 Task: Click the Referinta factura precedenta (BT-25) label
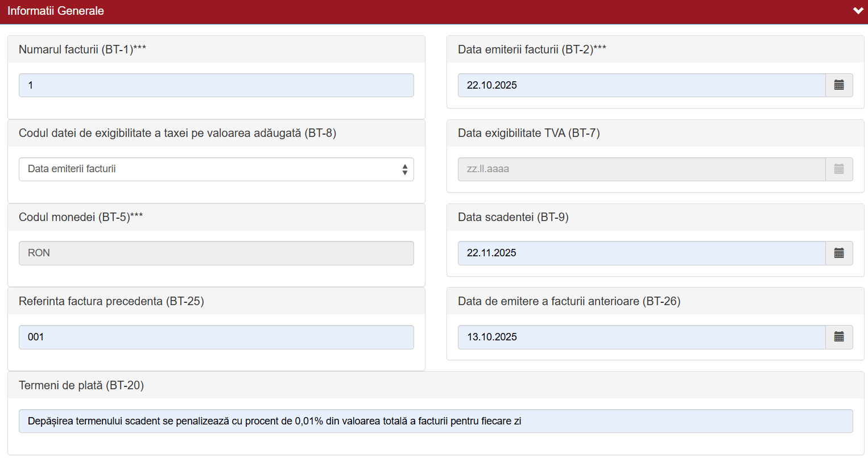point(111,301)
